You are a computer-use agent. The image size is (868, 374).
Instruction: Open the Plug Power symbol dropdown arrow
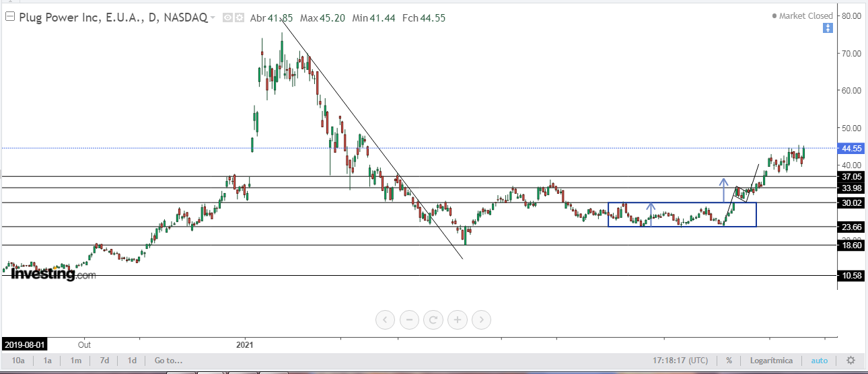tap(213, 18)
